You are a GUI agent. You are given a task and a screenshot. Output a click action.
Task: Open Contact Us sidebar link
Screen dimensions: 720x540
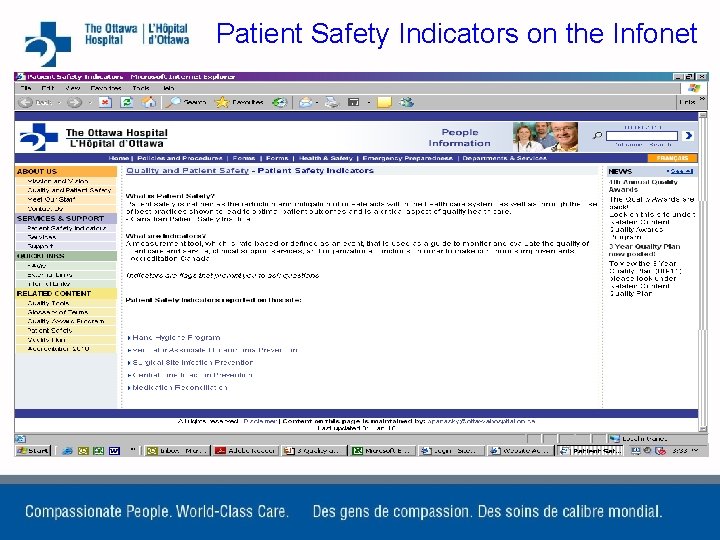[45, 208]
